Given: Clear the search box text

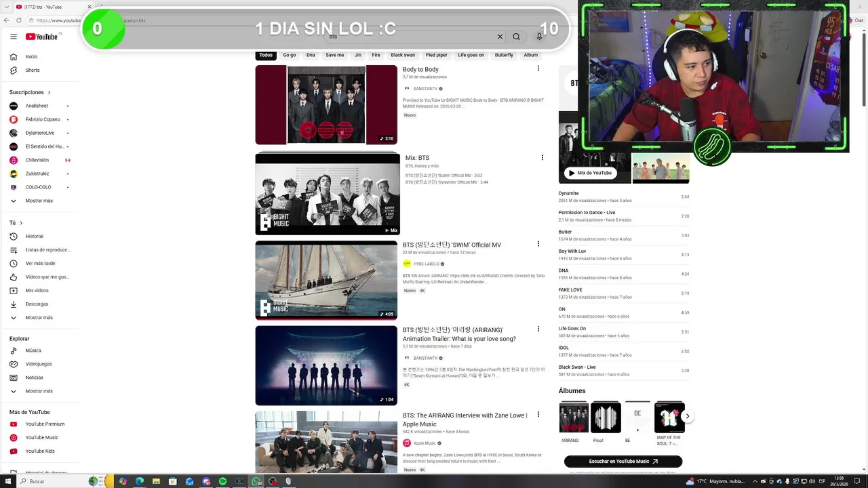Looking at the screenshot, I should [x=500, y=37].
